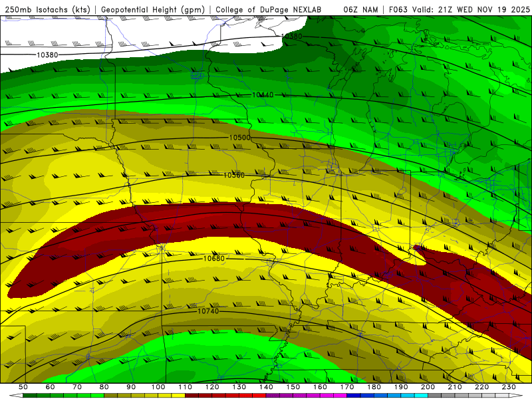Click the 190 value on the color scale
The width and height of the screenshot is (532, 399).
click(x=402, y=387)
